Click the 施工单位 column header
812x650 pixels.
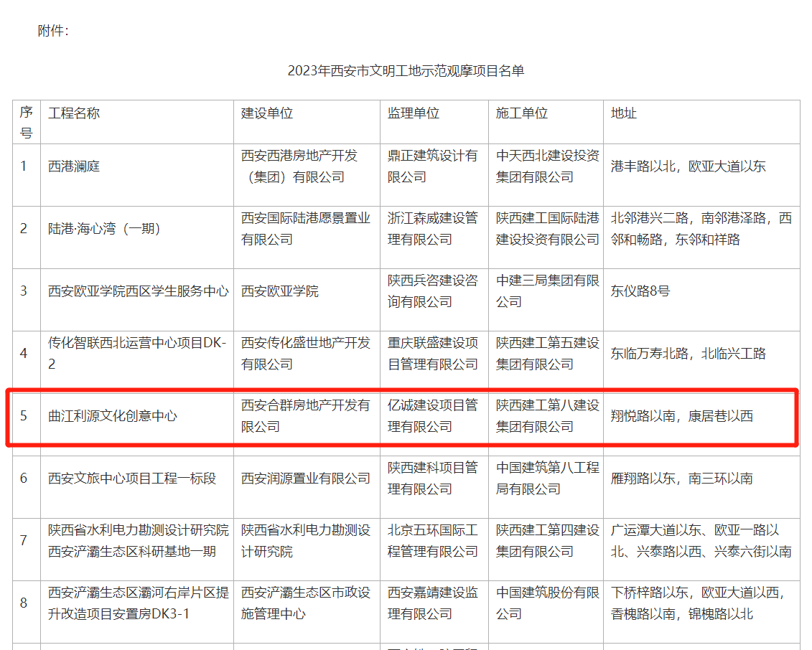(x=522, y=113)
